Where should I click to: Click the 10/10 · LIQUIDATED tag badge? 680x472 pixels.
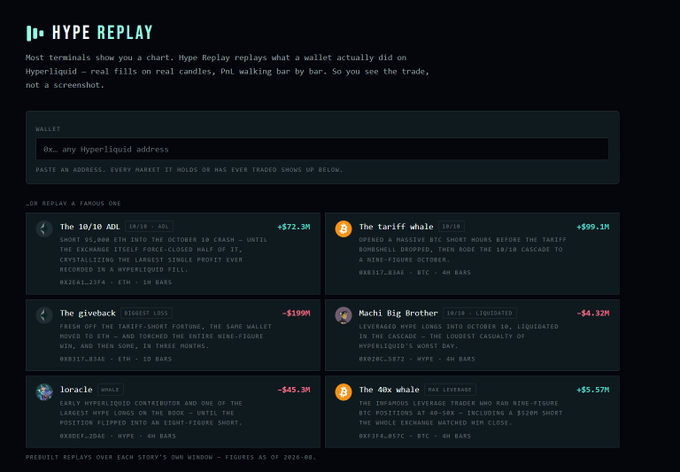click(480, 313)
